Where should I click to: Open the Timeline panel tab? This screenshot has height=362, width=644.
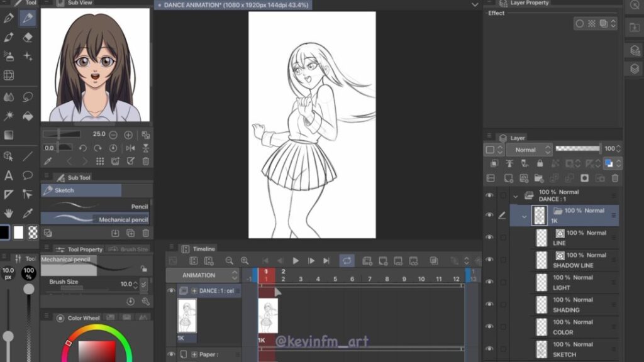pos(199,249)
